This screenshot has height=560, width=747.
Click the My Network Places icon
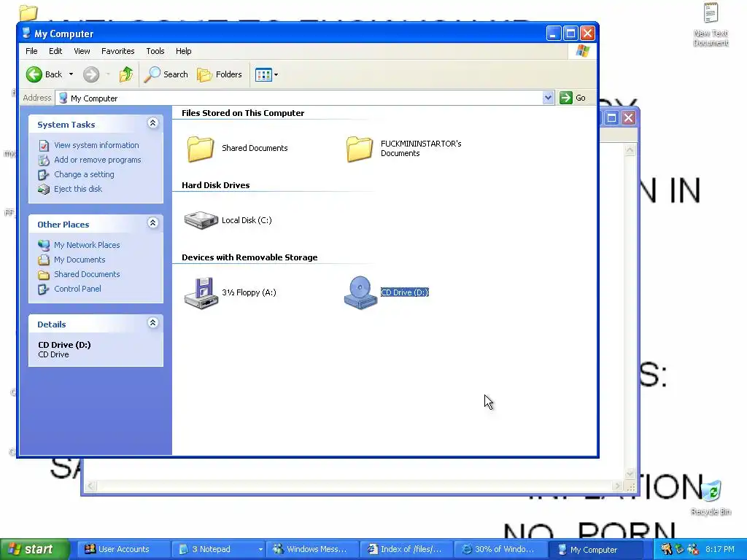point(44,245)
